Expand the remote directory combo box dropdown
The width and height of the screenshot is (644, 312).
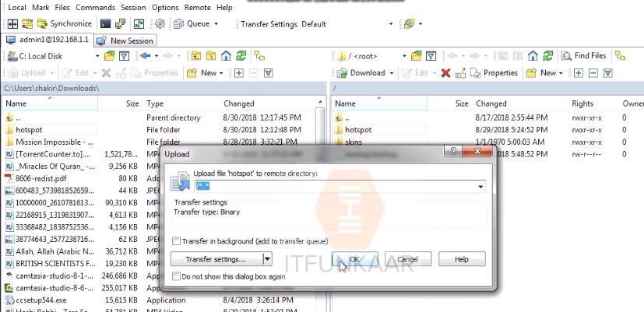tap(480, 187)
